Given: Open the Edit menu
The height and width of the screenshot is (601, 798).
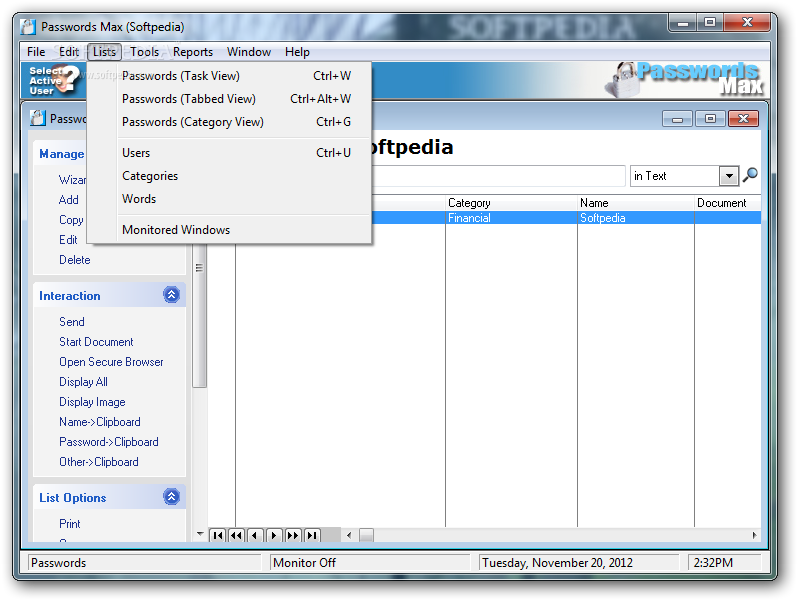Looking at the screenshot, I should point(69,52).
